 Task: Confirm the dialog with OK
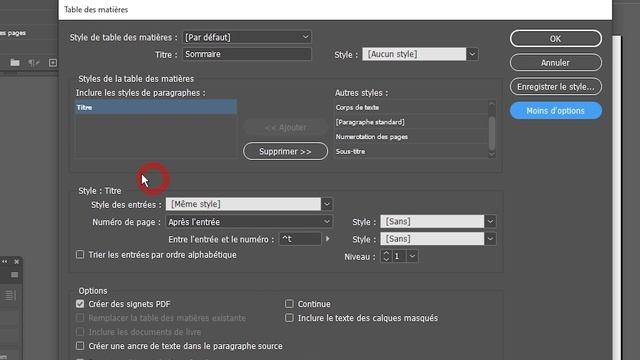[556, 39]
